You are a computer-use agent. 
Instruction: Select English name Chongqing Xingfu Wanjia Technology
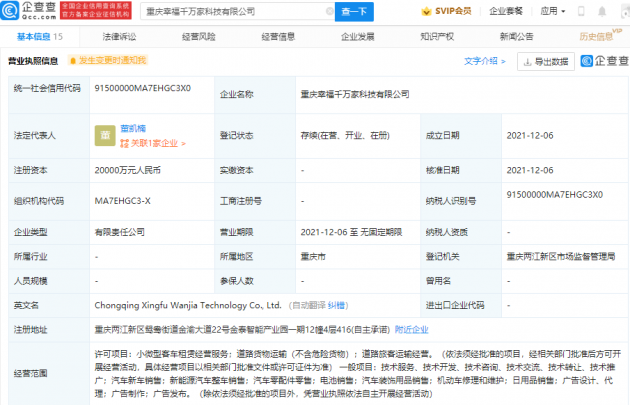188,305
